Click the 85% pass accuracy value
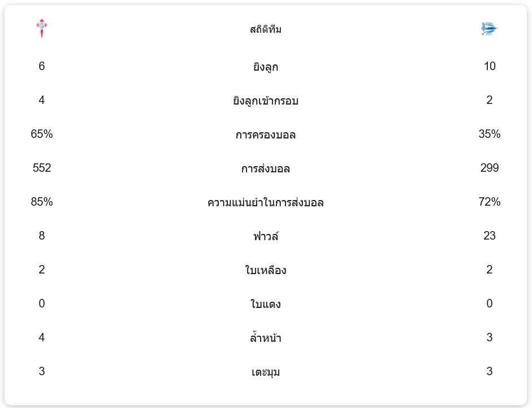The width and height of the screenshot is (532, 408). tap(42, 202)
